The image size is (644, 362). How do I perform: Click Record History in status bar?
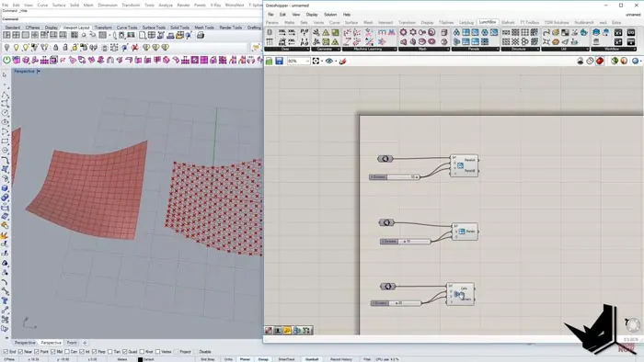[341, 359]
